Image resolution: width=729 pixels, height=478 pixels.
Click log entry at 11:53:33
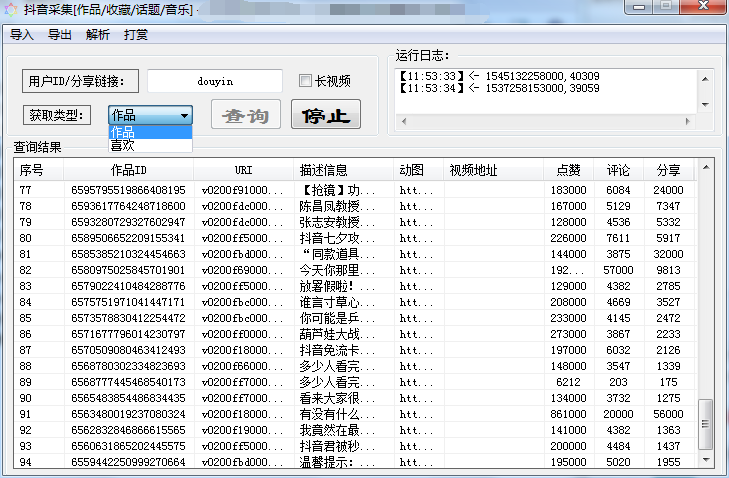tap(499, 76)
